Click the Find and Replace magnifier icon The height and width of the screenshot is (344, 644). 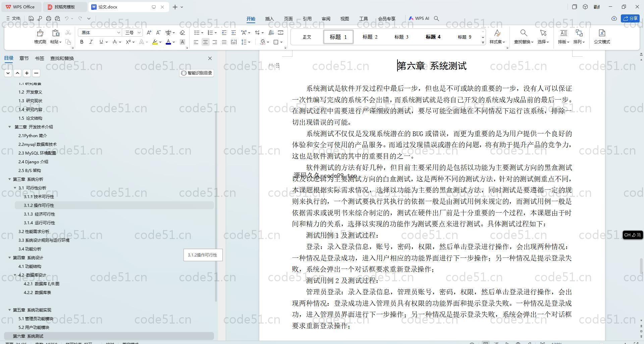click(x=523, y=33)
